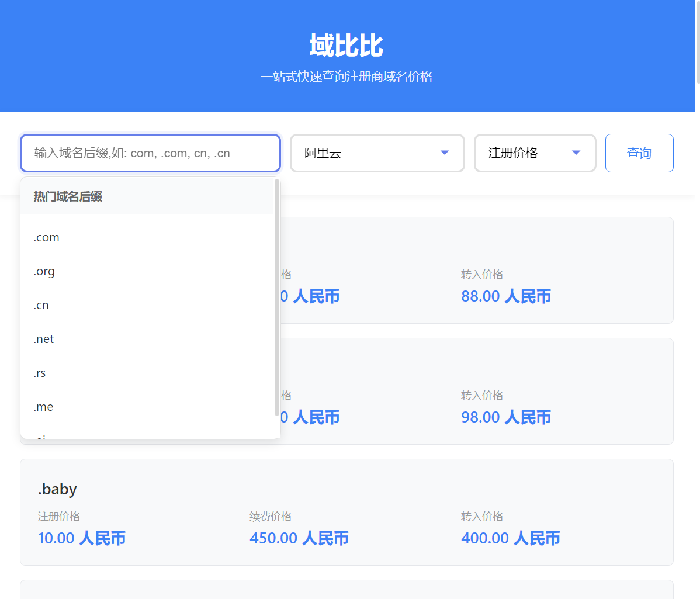Click the 域比比 site title
This screenshot has height=599, width=700.
point(346,46)
